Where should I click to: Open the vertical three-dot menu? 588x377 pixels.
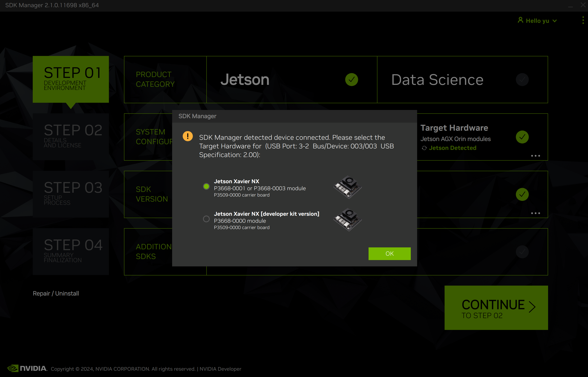583,20
